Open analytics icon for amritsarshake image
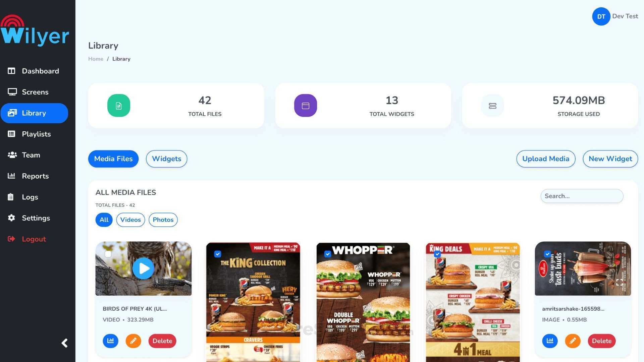This screenshot has width=644, height=362. tap(550, 341)
